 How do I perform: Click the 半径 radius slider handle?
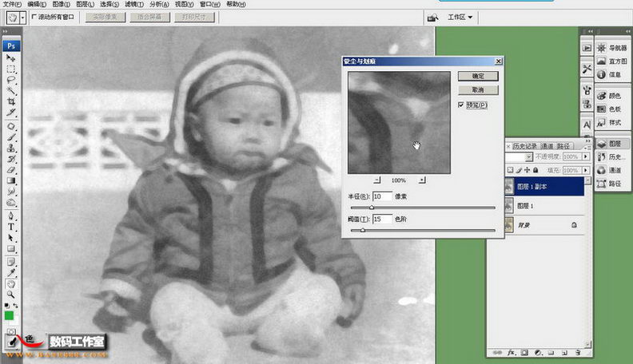[x=372, y=208]
